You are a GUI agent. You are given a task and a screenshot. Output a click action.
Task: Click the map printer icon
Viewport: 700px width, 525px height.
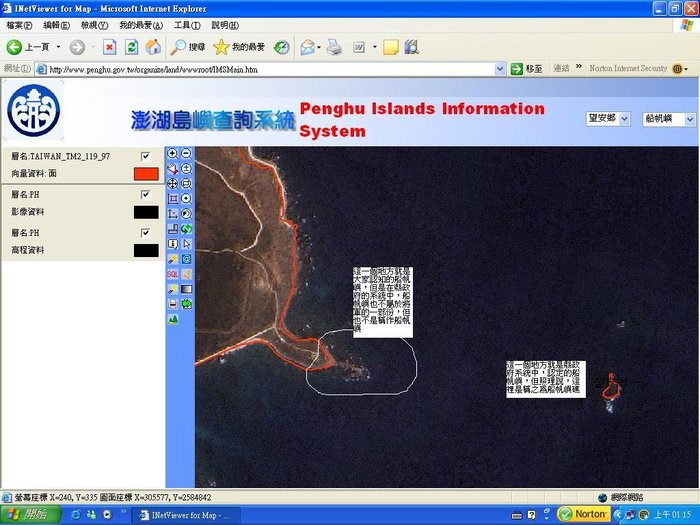point(173,304)
